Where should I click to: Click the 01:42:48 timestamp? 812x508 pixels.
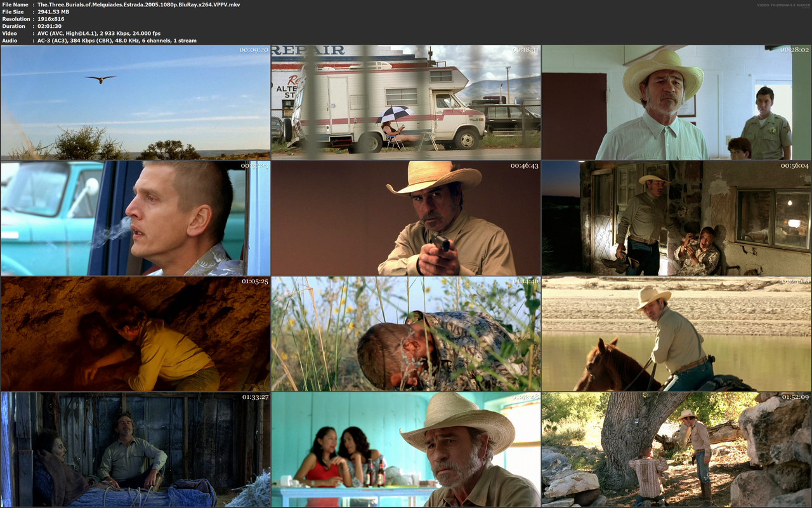524,396
